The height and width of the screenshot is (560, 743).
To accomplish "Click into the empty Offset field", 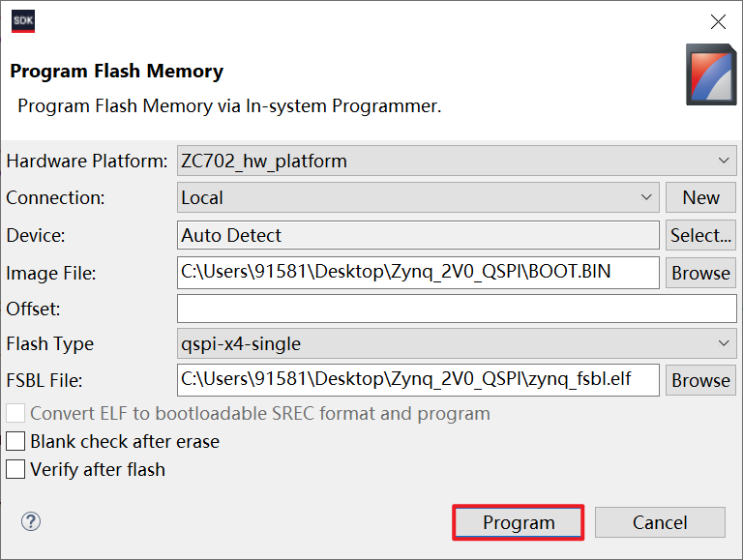I will coord(457,309).
